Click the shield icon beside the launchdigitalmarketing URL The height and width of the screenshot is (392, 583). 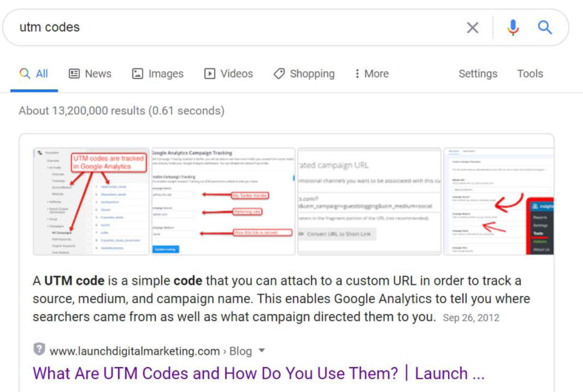pos(39,349)
